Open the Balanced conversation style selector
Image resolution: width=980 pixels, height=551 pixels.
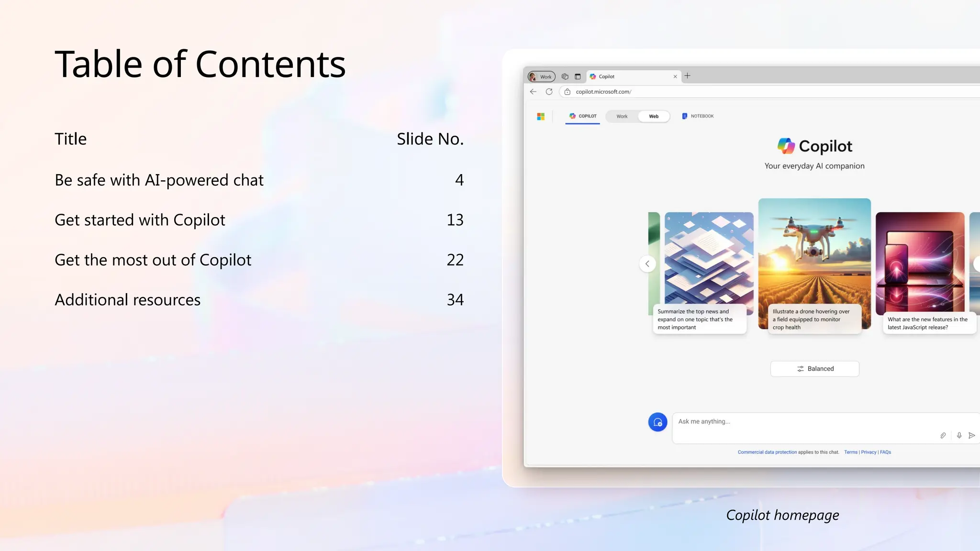(814, 369)
